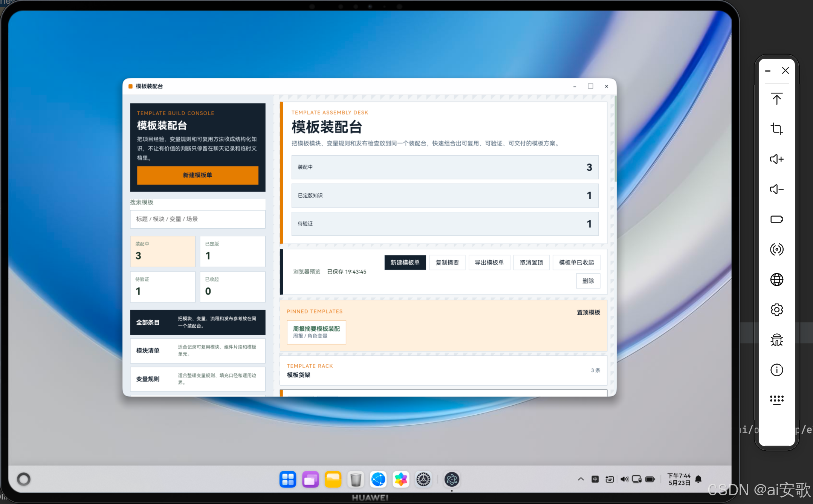Open the purple multitasking icon in dock

coord(310,480)
